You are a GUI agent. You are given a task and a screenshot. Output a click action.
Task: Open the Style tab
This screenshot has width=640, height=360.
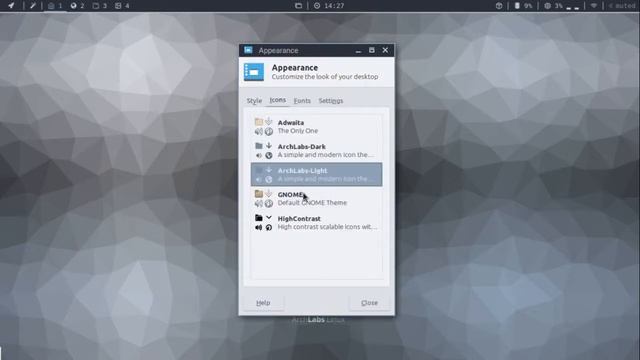(254, 100)
